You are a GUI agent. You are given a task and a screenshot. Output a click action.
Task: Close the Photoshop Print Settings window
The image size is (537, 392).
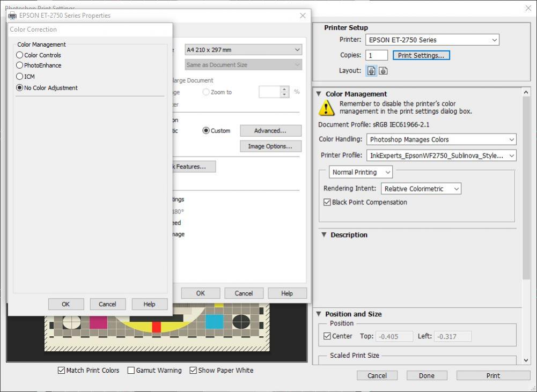tap(528, 8)
